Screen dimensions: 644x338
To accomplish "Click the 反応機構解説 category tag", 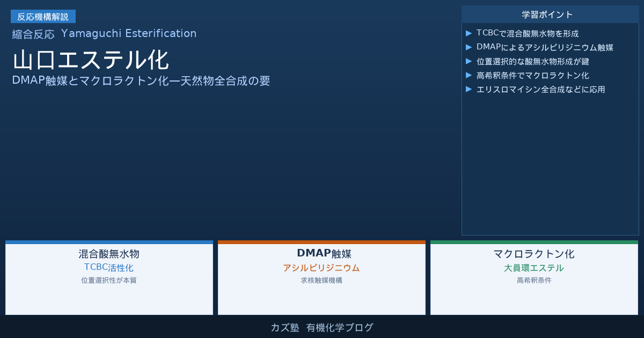I will [43, 17].
